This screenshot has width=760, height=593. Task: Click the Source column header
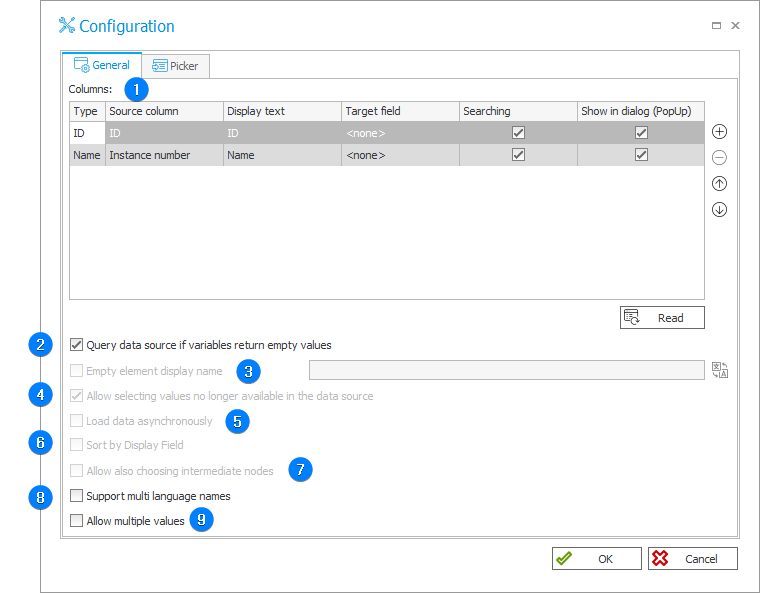(164, 111)
